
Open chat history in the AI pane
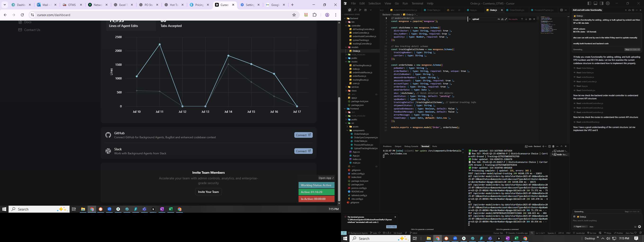click(633, 10)
